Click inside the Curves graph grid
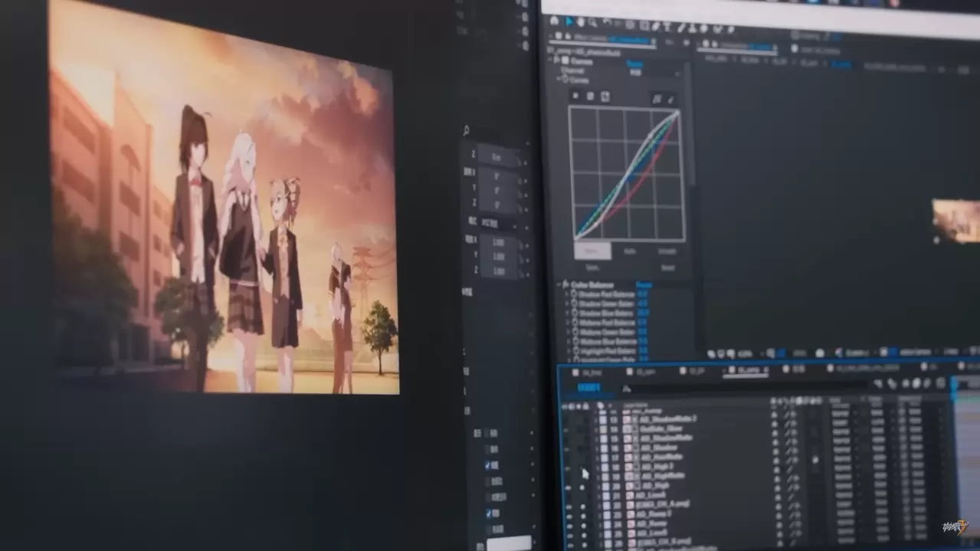This screenshot has width=980, height=551. (x=627, y=174)
